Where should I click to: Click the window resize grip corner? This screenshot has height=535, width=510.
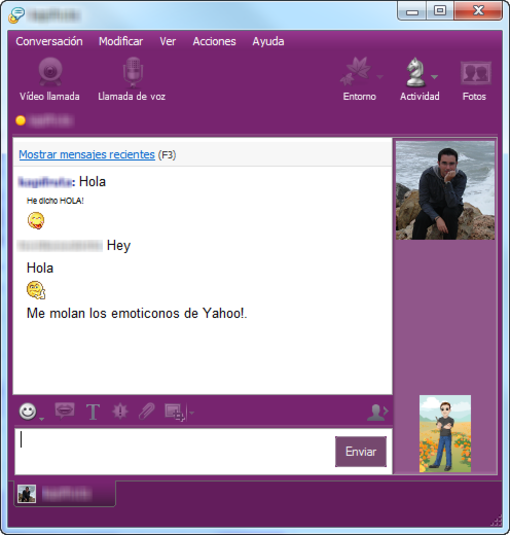pos(496,521)
